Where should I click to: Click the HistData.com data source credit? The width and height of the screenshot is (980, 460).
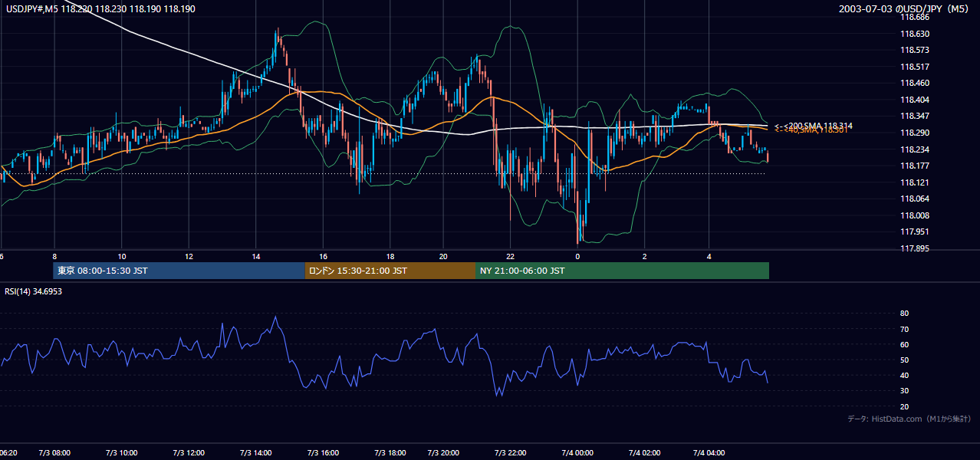[x=909, y=419]
